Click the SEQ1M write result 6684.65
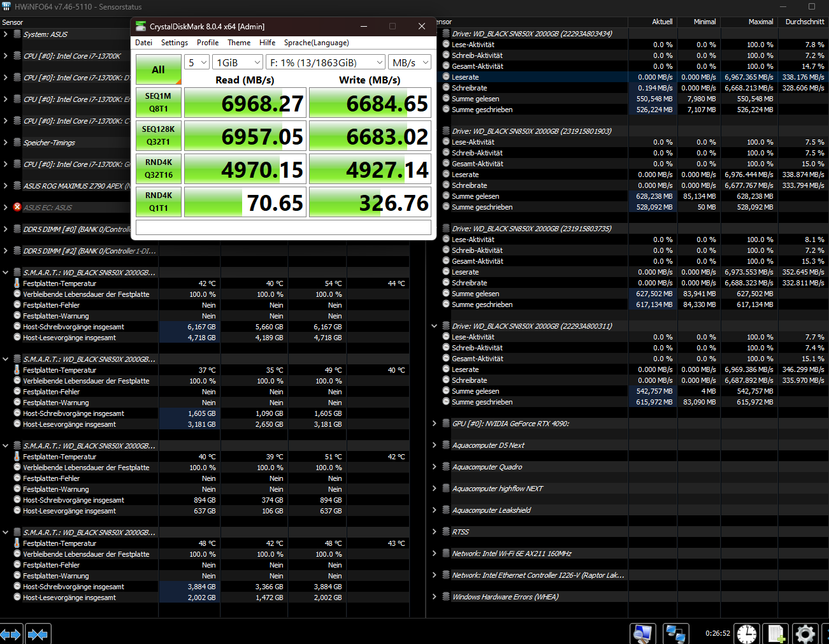The width and height of the screenshot is (829, 644). [370, 103]
